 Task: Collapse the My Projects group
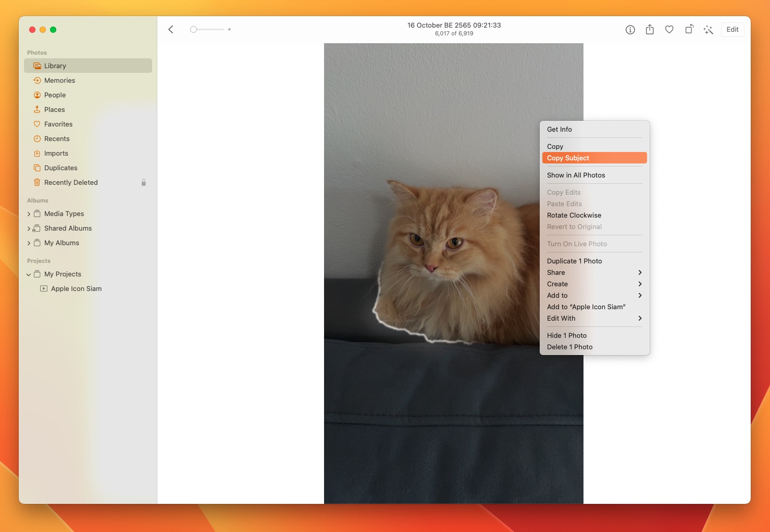[x=29, y=274]
